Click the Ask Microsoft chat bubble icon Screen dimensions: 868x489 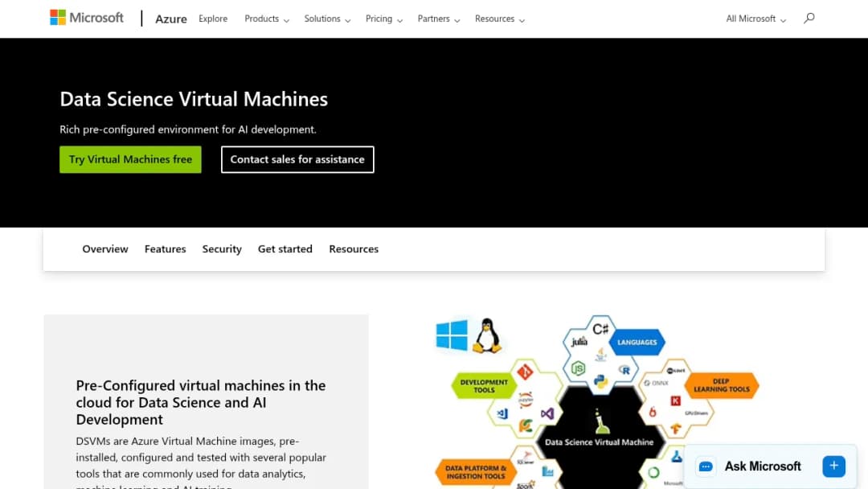pyautogui.click(x=706, y=466)
